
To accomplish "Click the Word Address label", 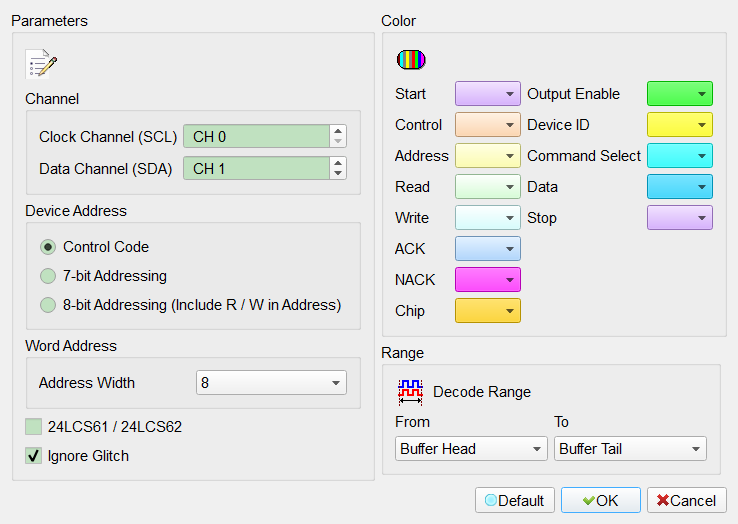I will [71, 346].
